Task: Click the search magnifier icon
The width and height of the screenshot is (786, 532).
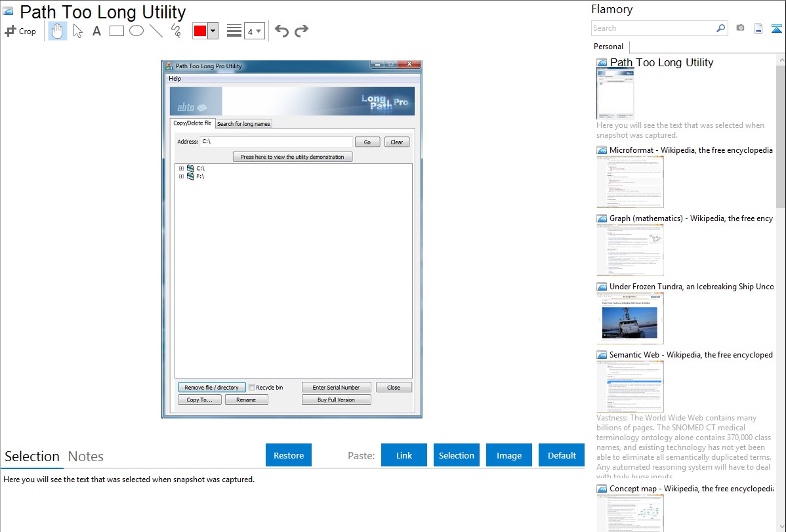Action: 721,28
